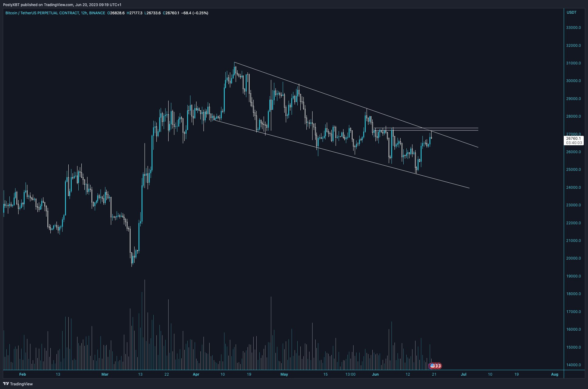The width and height of the screenshot is (588, 389).
Task: Click the 30000.0 price axis label
Action: click(x=573, y=81)
